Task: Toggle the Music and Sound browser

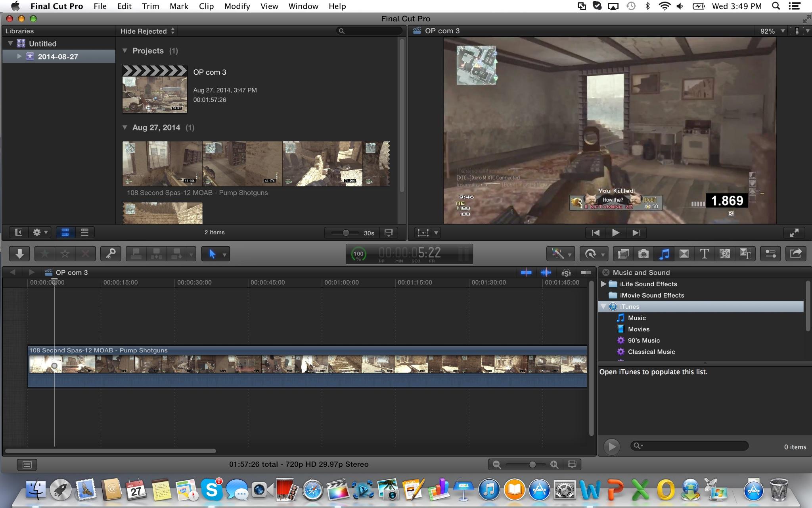Action: tap(664, 254)
